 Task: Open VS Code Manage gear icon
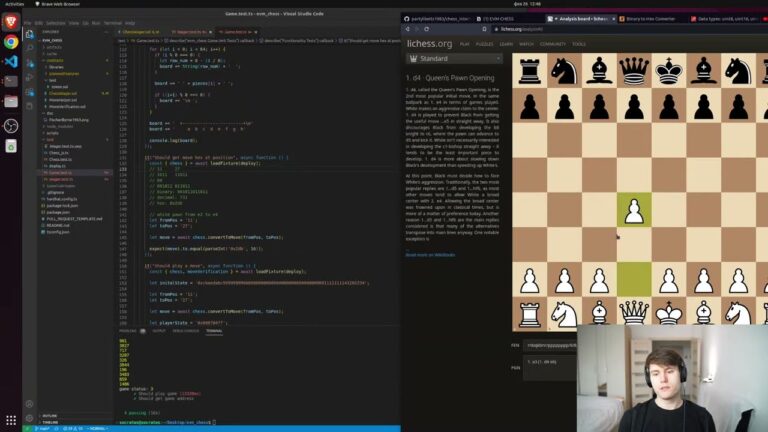click(x=29, y=418)
